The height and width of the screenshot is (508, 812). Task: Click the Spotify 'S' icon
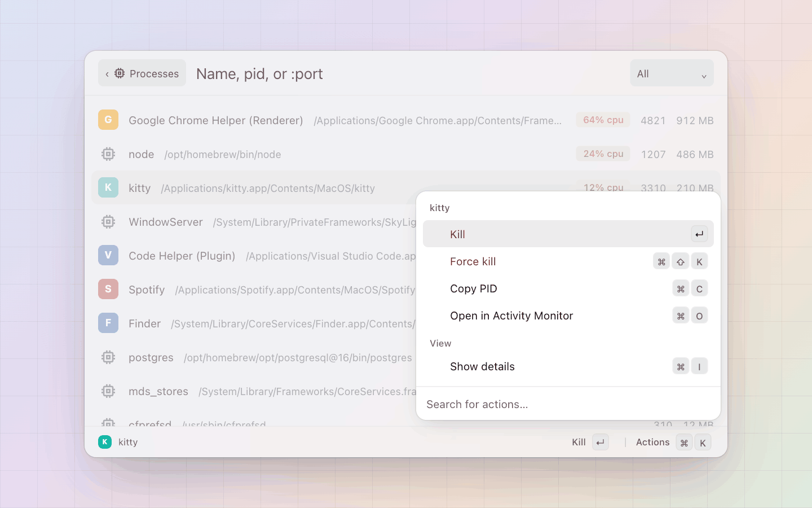[x=108, y=289]
